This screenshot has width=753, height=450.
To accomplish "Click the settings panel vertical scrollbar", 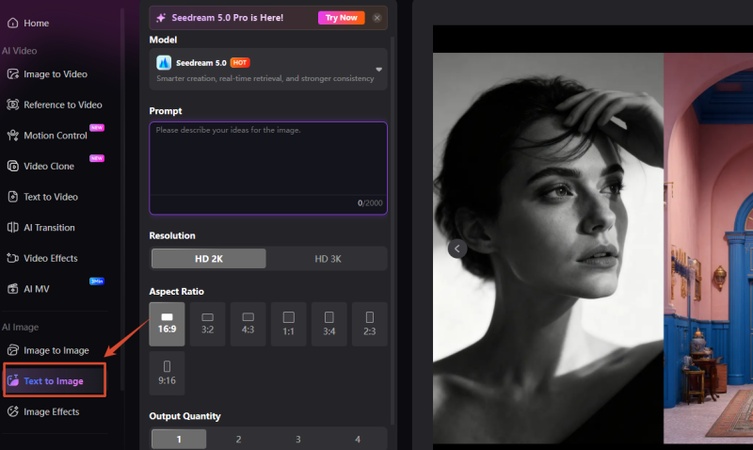I will [393, 231].
